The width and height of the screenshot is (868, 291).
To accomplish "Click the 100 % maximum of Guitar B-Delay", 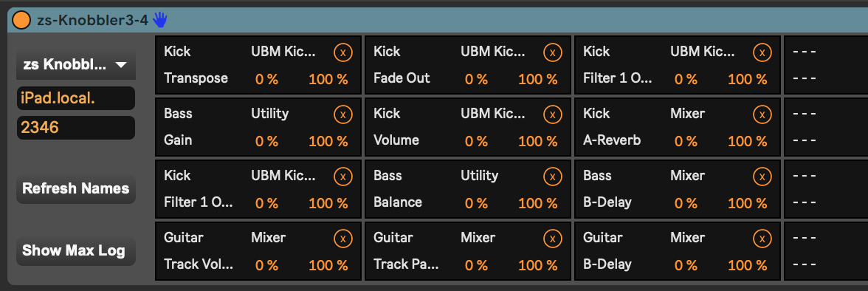I will coord(748,265).
